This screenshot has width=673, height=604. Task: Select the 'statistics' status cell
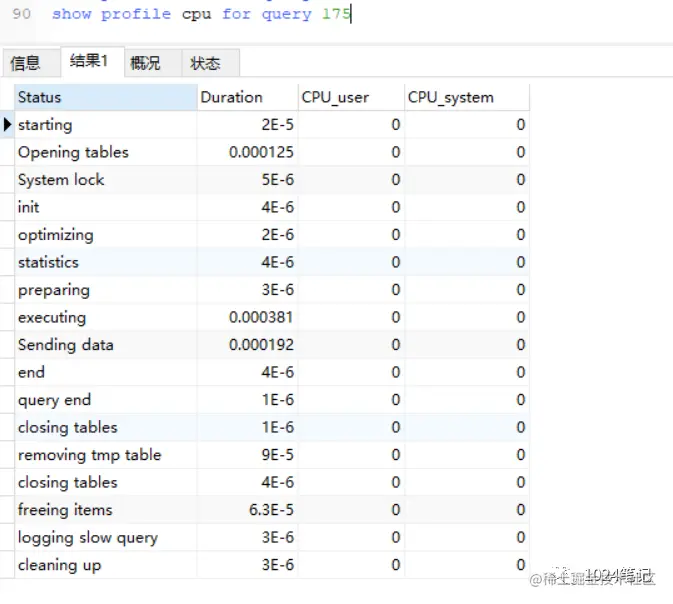106,262
